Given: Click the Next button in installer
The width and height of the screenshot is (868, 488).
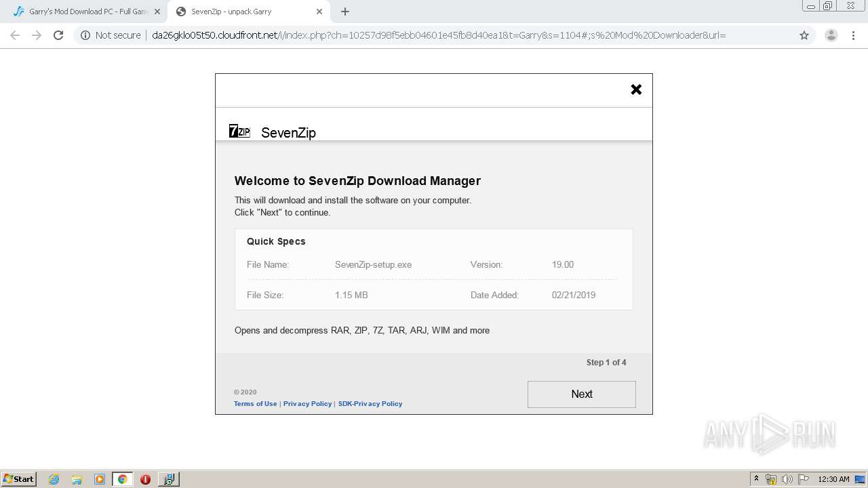Looking at the screenshot, I should tap(581, 394).
